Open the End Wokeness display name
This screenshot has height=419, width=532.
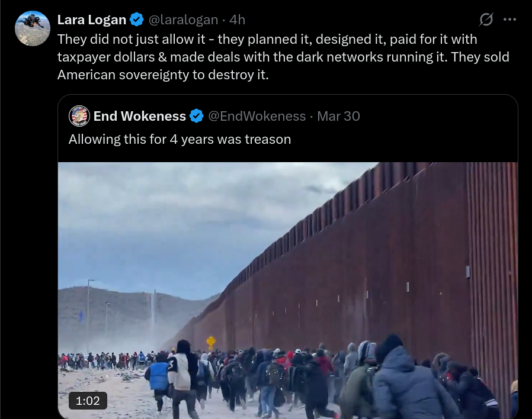[139, 116]
